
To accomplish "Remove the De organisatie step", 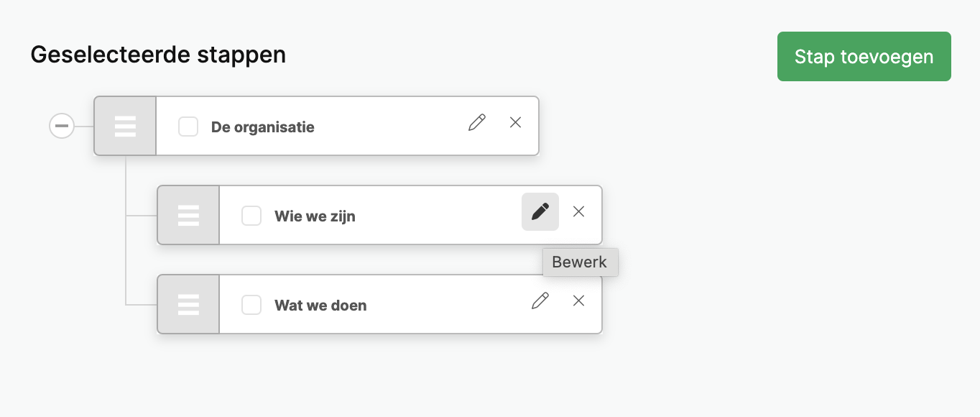I will point(515,123).
